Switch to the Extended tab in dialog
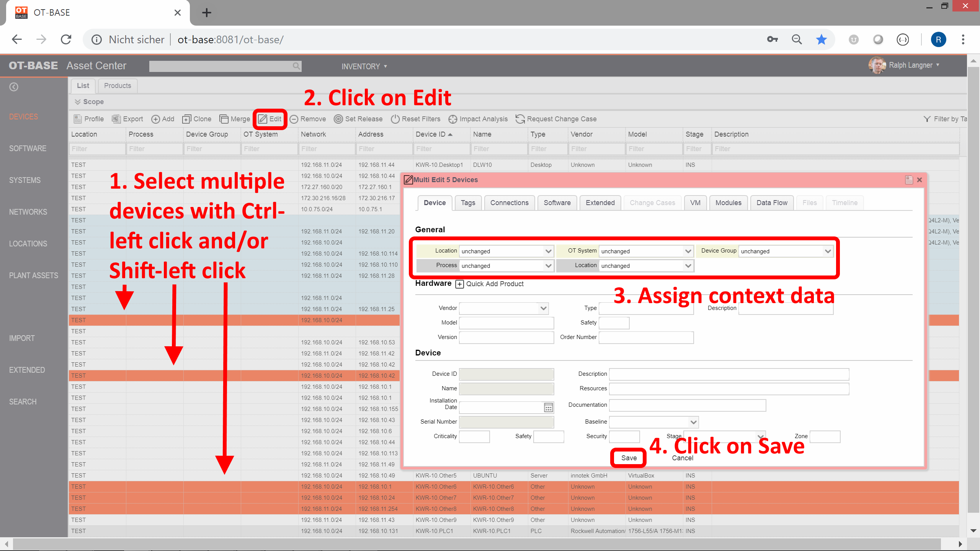The width and height of the screenshot is (980, 551). tap(600, 203)
